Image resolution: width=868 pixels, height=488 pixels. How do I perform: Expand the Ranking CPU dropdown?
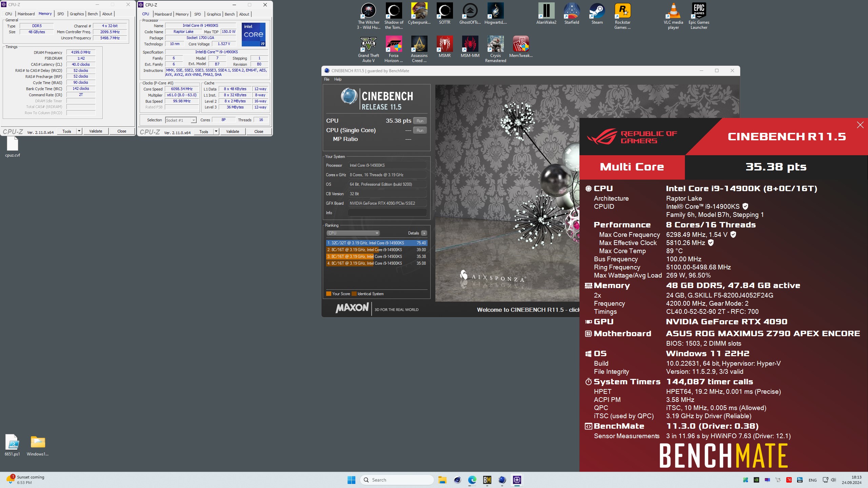point(353,233)
